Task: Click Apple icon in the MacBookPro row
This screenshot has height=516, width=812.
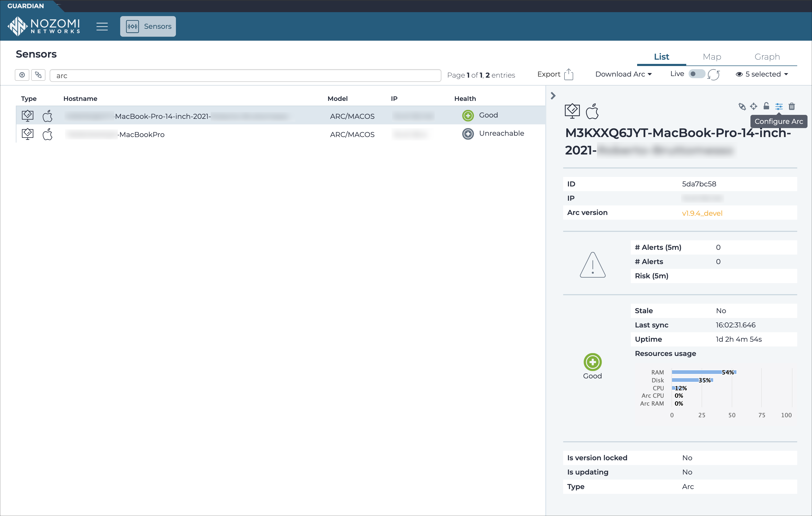Action: [48, 134]
